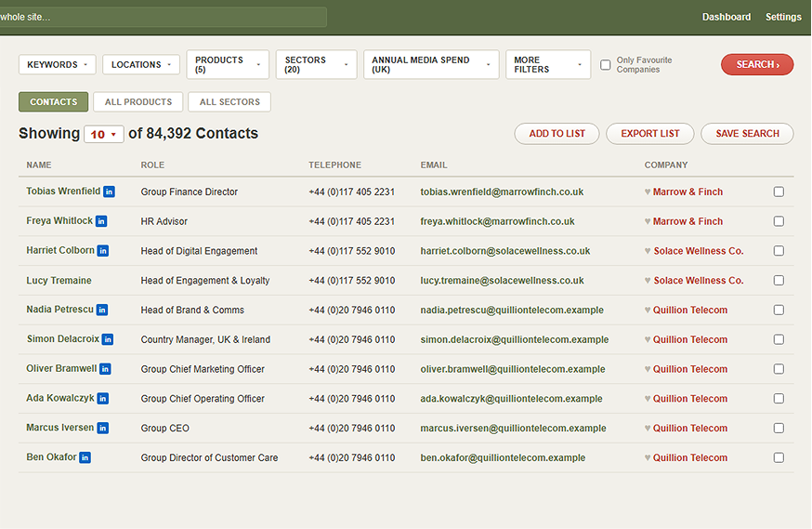Open the Sectors (20) filter dropdown
Screen dimensions: 812x529
tap(317, 65)
